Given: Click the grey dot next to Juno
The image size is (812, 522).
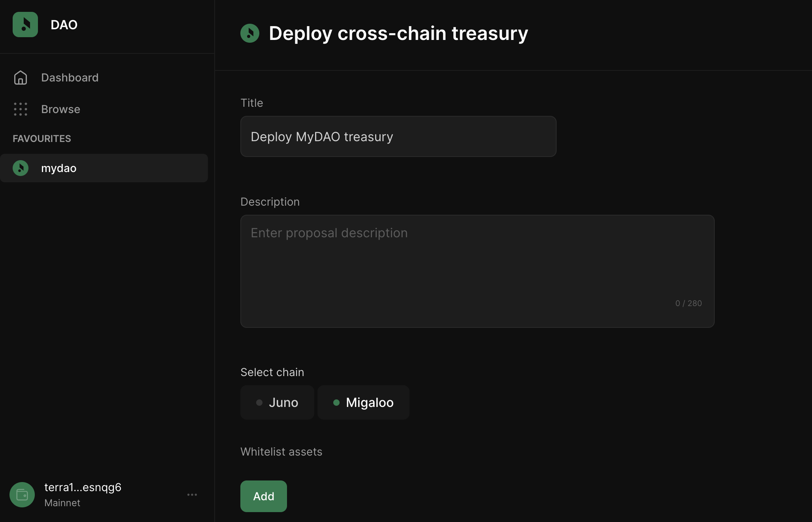Looking at the screenshot, I should pyautogui.click(x=259, y=403).
